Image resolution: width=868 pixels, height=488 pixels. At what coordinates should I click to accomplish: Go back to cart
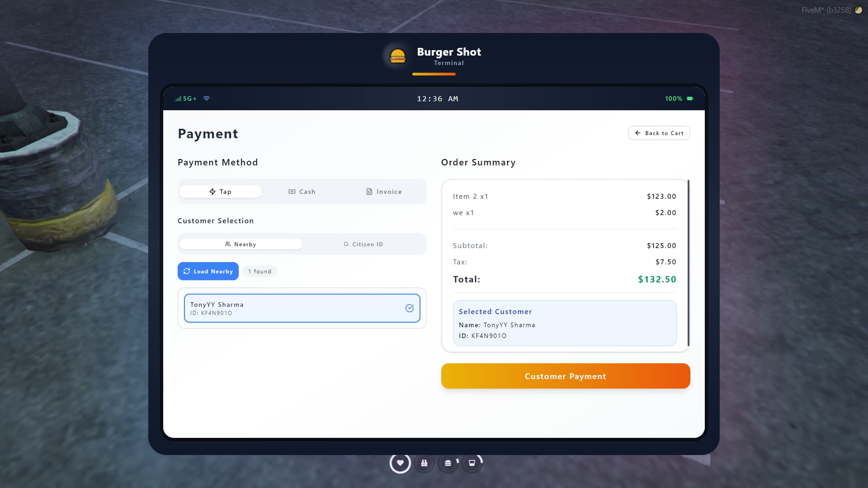tap(659, 133)
